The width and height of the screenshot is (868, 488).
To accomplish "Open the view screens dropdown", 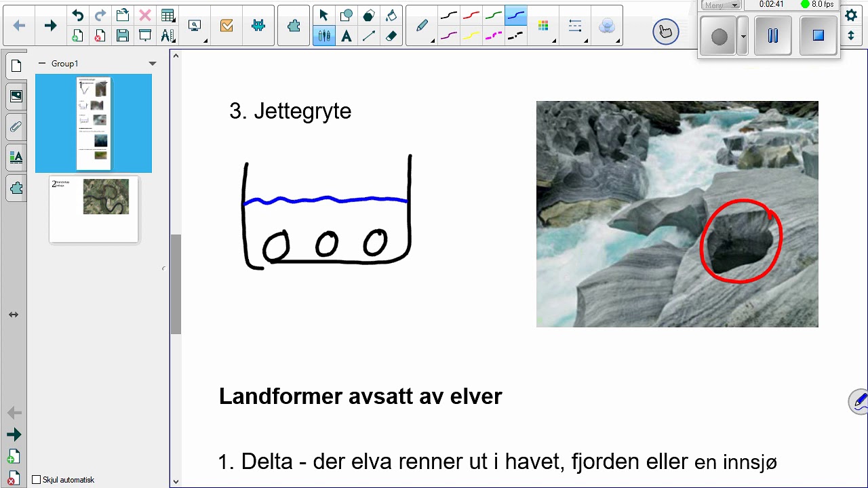I will (x=195, y=26).
